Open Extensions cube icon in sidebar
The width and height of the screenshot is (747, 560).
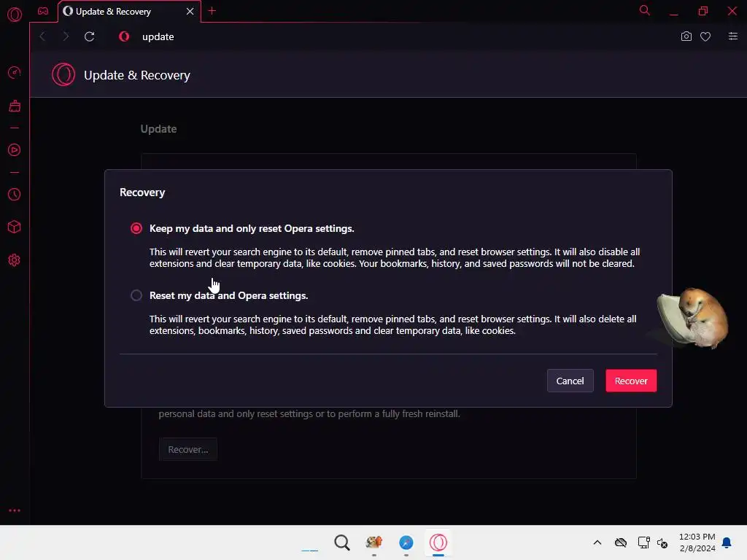pyautogui.click(x=15, y=227)
